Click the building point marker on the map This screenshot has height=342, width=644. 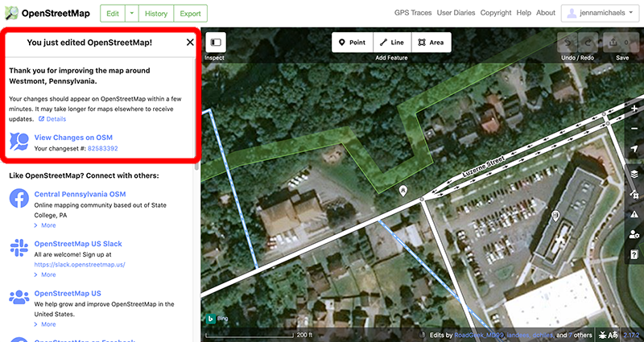click(555, 216)
